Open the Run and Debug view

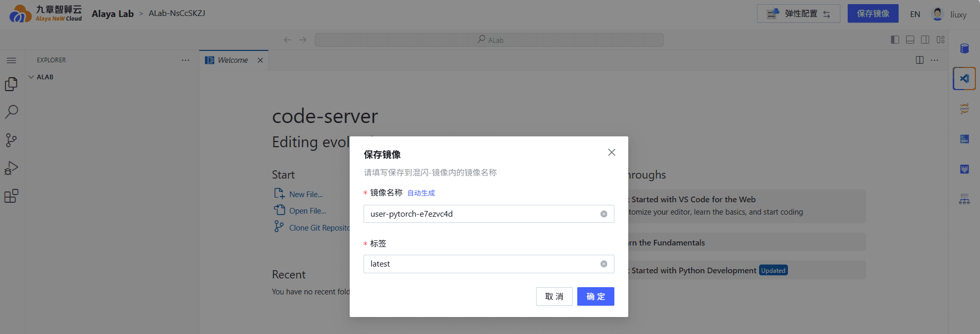pos(11,168)
